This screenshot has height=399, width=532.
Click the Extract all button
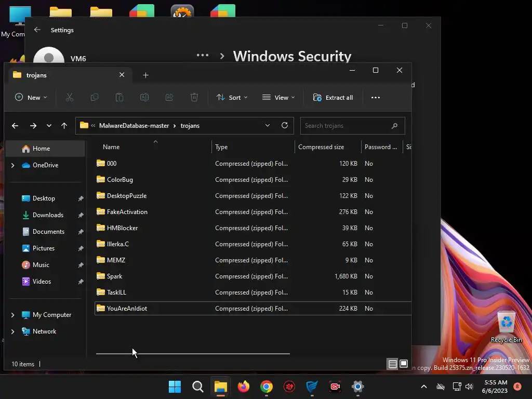coord(333,97)
